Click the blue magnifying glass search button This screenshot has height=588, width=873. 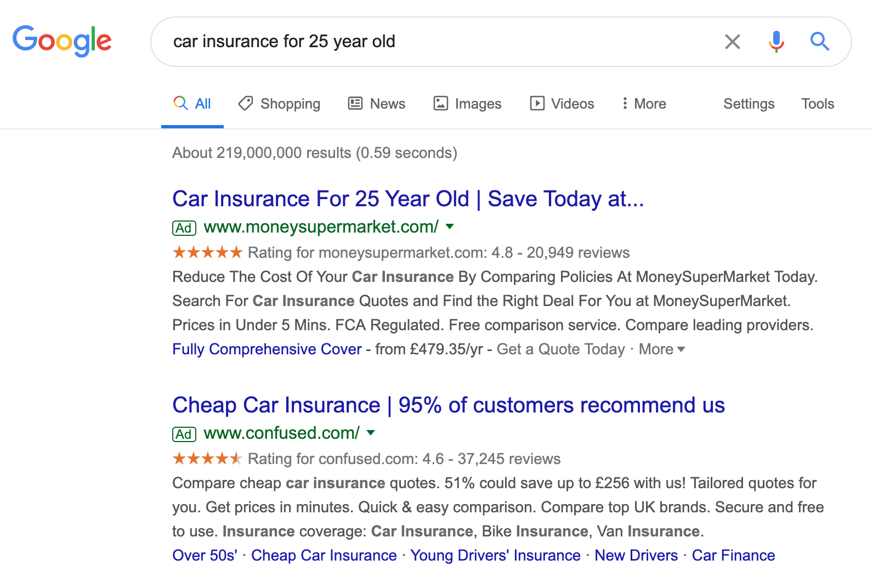[819, 41]
